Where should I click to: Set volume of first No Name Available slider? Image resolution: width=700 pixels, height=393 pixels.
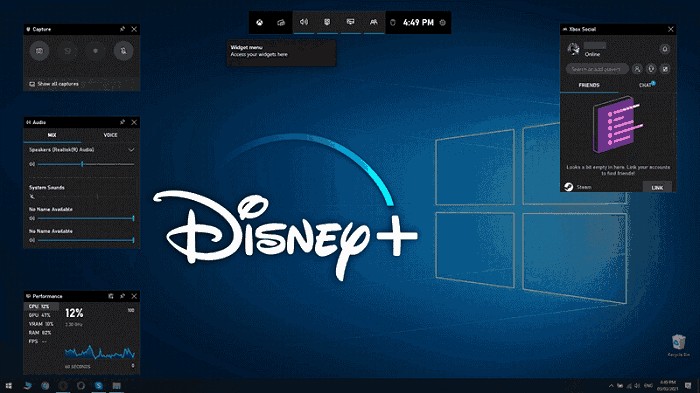point(86,218)
